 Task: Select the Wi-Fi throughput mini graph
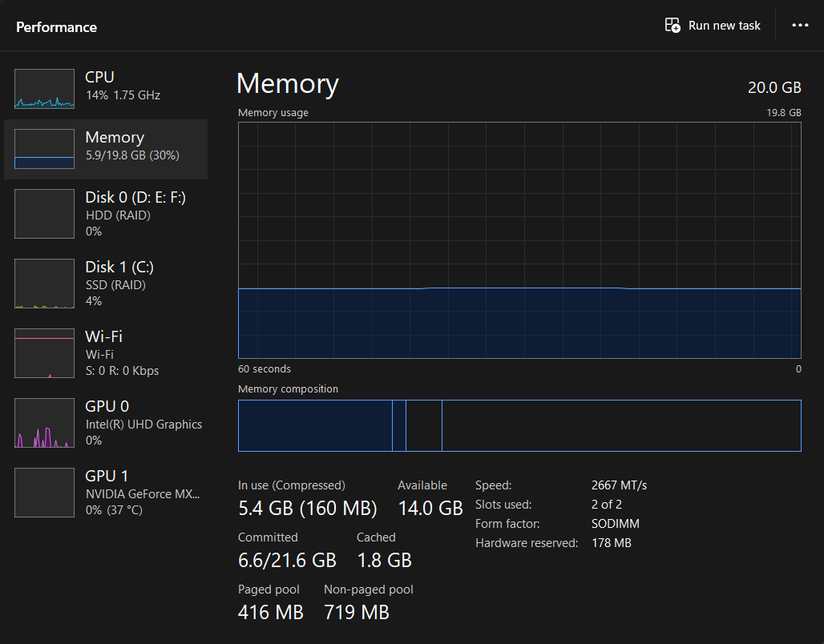pyautogui.click(x=44, y=353)
